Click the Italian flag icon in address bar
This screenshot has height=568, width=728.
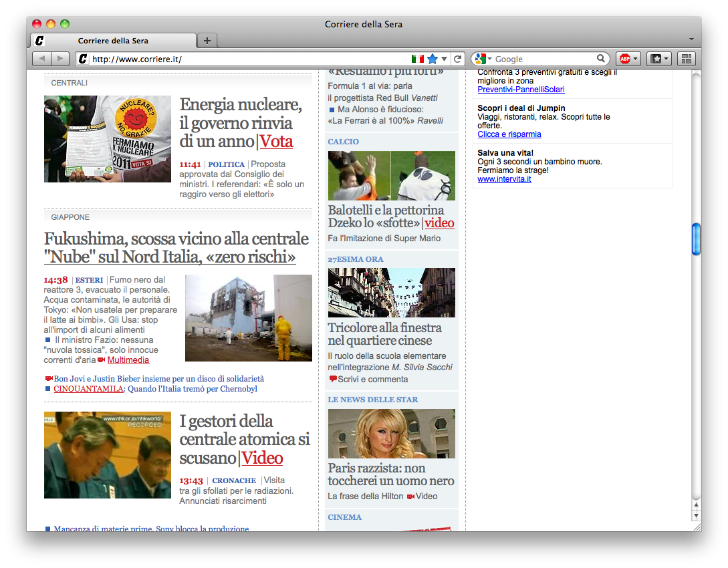(418, 59)
